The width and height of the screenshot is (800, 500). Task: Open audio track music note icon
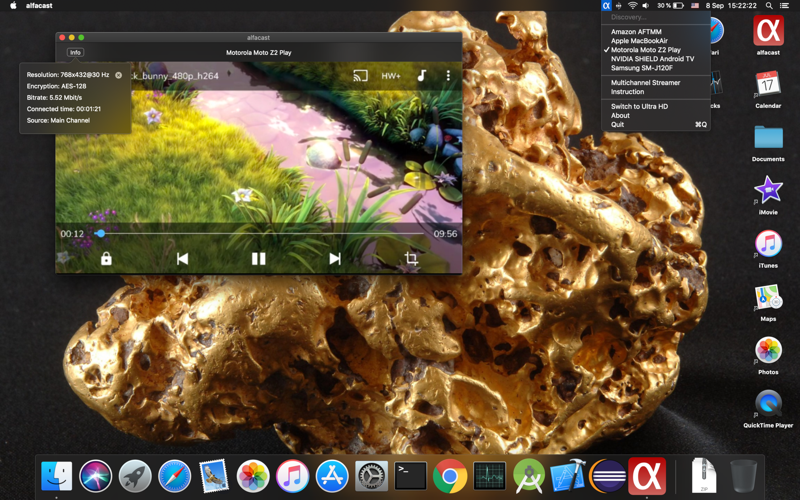coord(421,76)
